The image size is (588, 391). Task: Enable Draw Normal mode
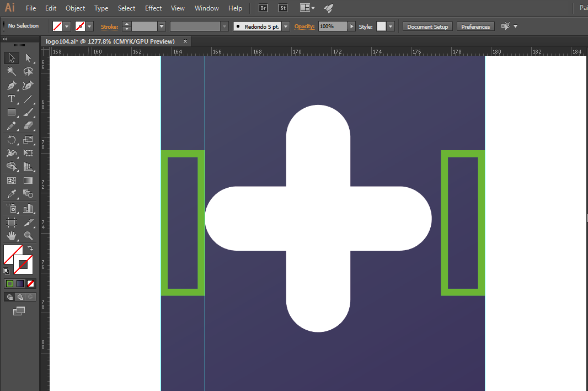click(10, 297)
